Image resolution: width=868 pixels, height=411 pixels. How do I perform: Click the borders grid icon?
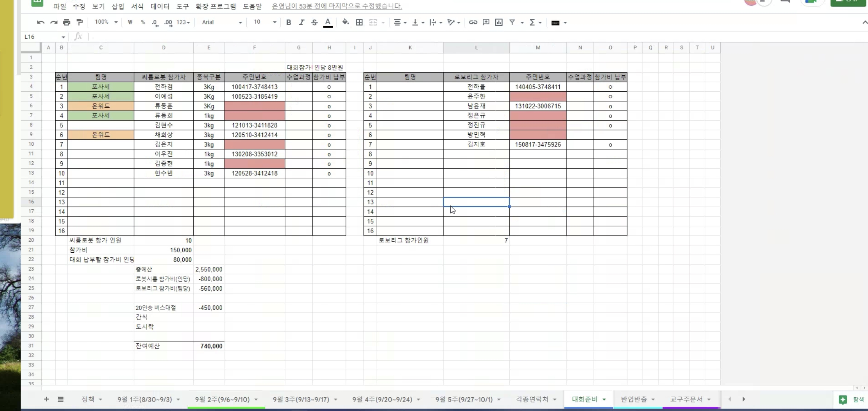coord(359,22)
